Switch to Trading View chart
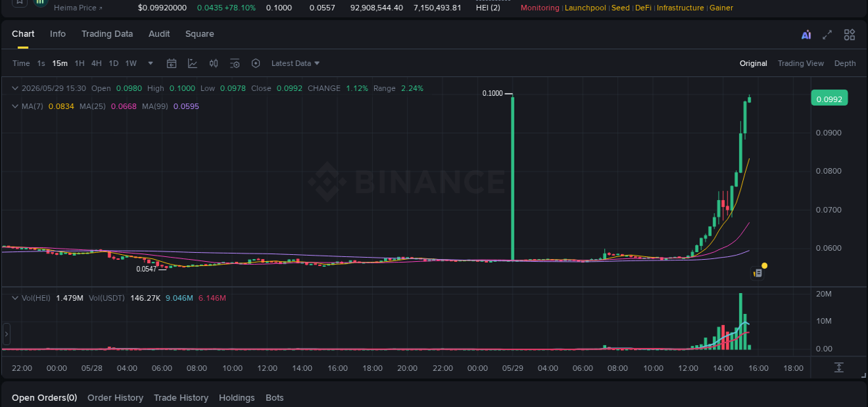 [801, 63]
